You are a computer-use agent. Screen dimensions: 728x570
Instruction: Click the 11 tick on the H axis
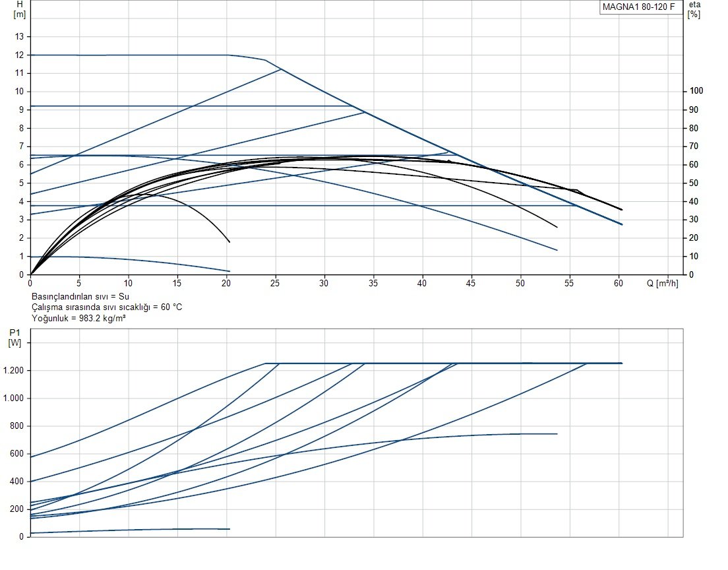click(19, 73)
